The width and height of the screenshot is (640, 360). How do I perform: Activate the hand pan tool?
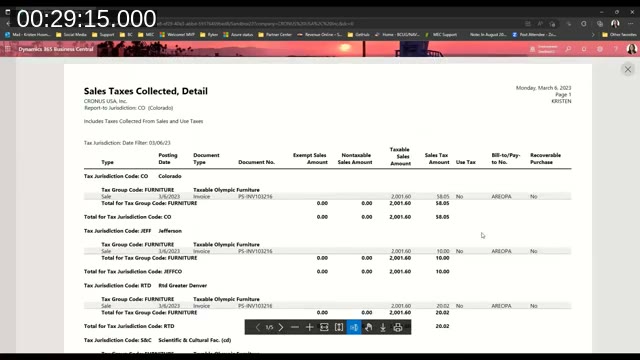click(x=369, y=327)
